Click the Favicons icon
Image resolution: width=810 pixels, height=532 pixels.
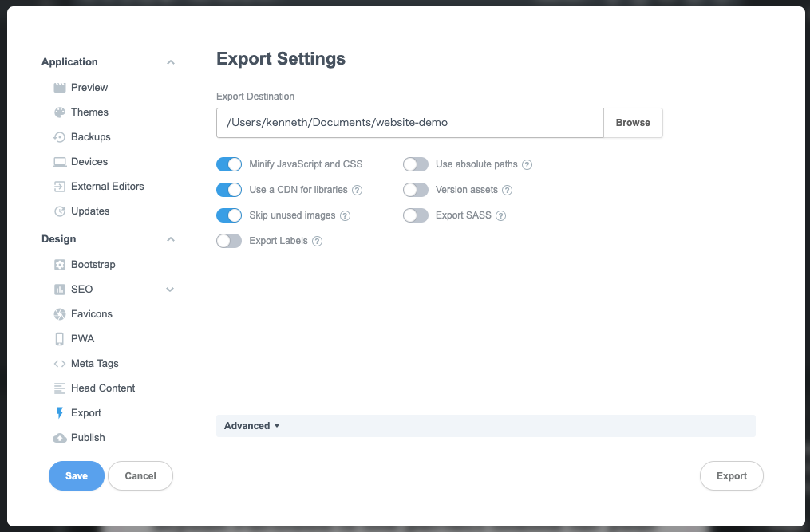click(x=59, y=313)
